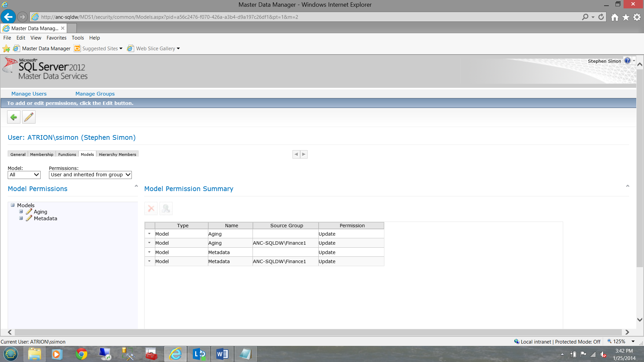The image size is (644, 362).
Task: Switch to the Hierarchy Members tab
Action: [x=117, y=154]
